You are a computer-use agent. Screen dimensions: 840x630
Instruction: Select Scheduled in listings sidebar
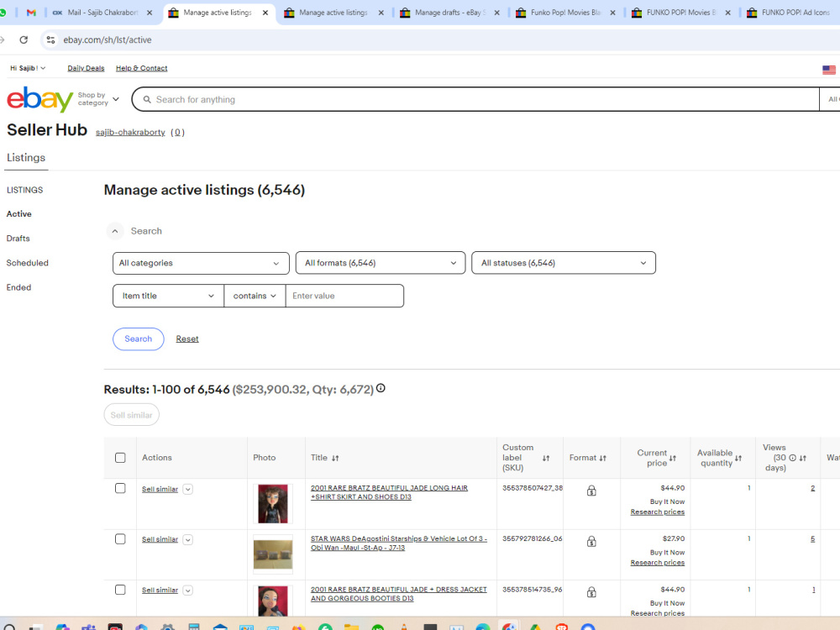(x=28, y=263)
